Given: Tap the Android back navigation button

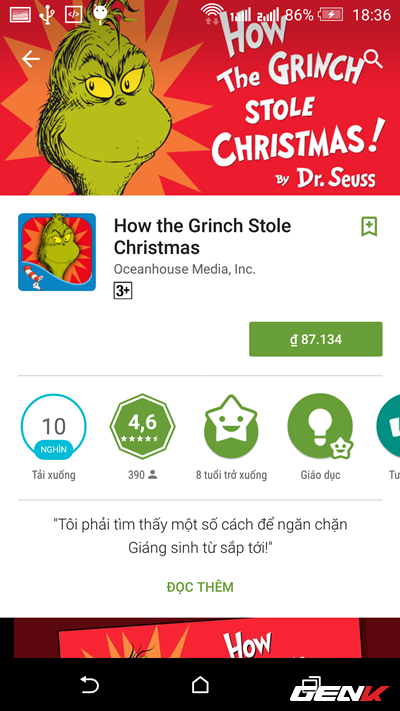Looking at the screenshot, I should 89,684.
